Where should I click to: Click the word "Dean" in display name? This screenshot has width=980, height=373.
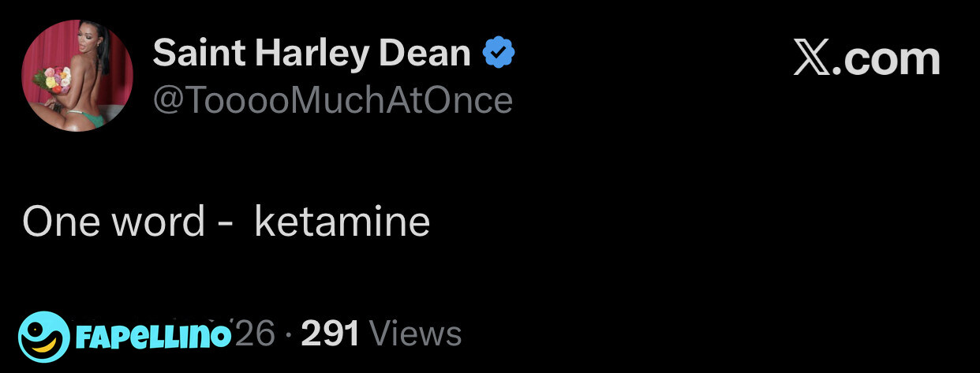[425, 54]
